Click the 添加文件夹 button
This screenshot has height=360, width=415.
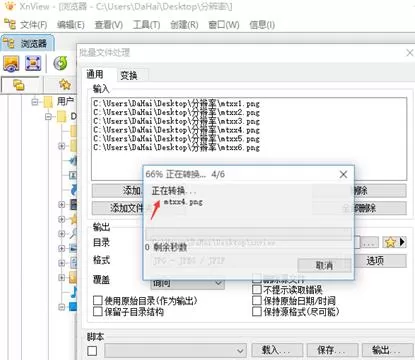pyautogui.click(x=117, y=208)
